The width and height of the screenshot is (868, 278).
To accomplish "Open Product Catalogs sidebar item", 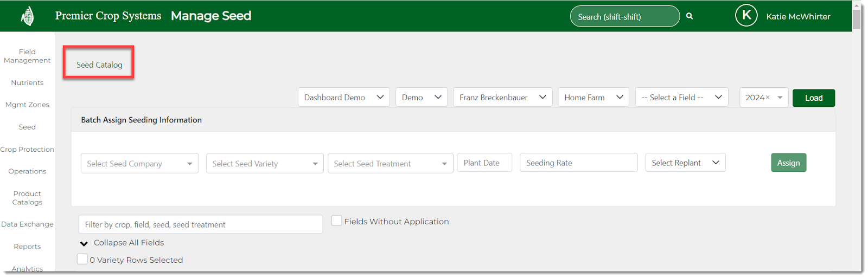I will (x=27, y=198).
